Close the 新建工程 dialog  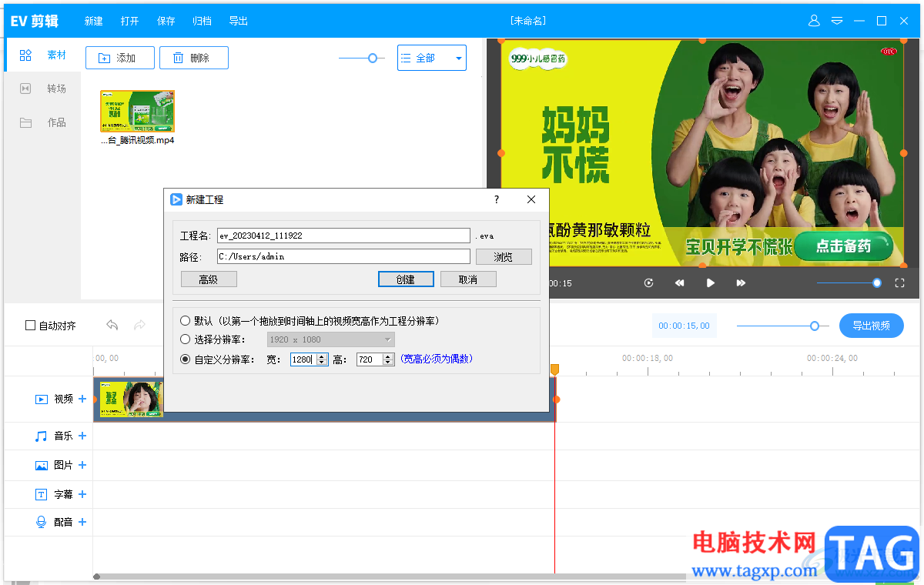point(531,199)
